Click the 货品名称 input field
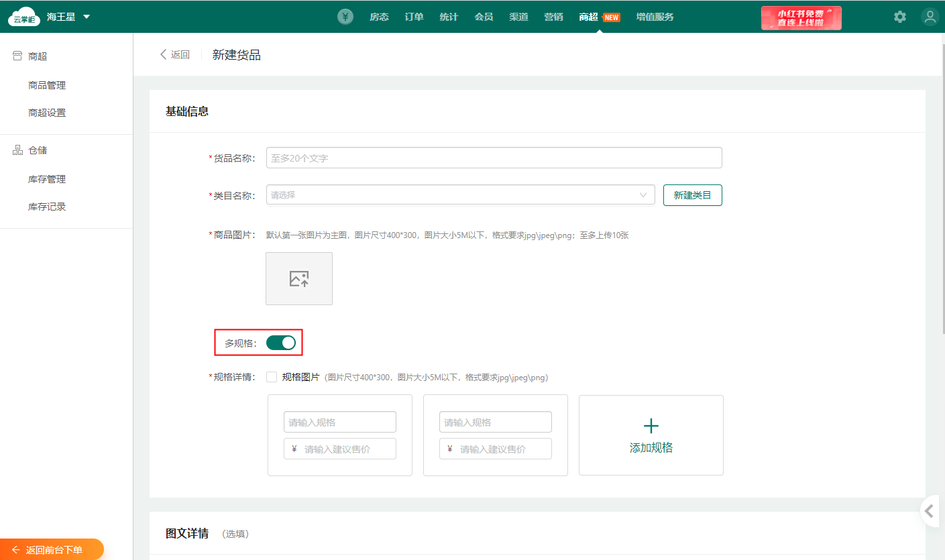Image resolution: width=945 pixels, height=560 pixels. coord(494,158)
